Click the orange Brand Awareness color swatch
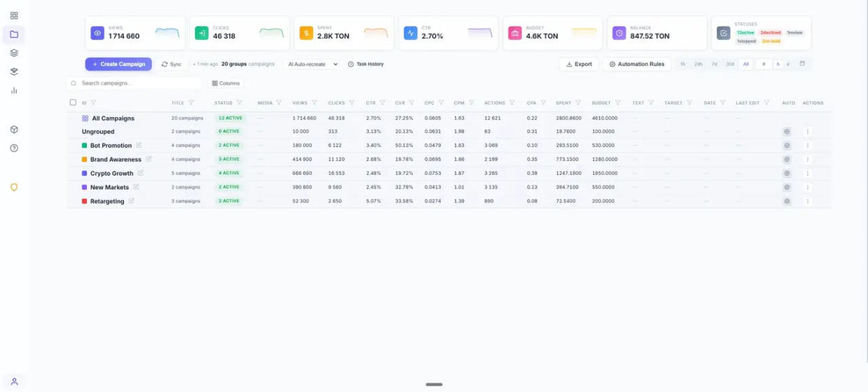868x392 pixels. coord(85,159)
